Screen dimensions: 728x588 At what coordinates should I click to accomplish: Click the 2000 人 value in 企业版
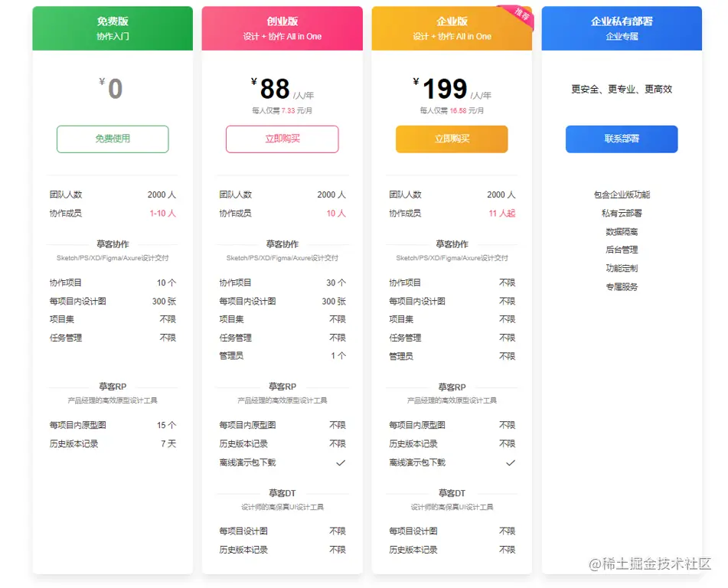(501, 194)
